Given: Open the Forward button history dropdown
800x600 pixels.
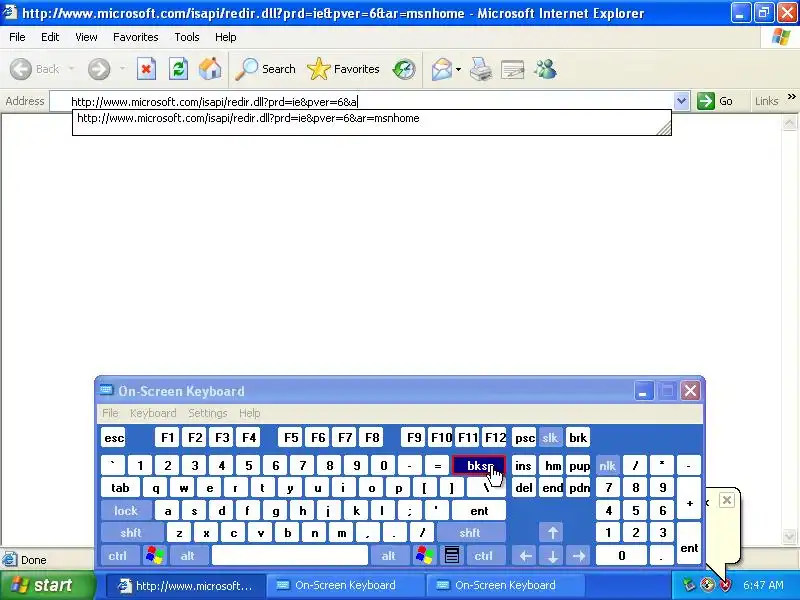Looking at the screenshot, I should (122, 69).
